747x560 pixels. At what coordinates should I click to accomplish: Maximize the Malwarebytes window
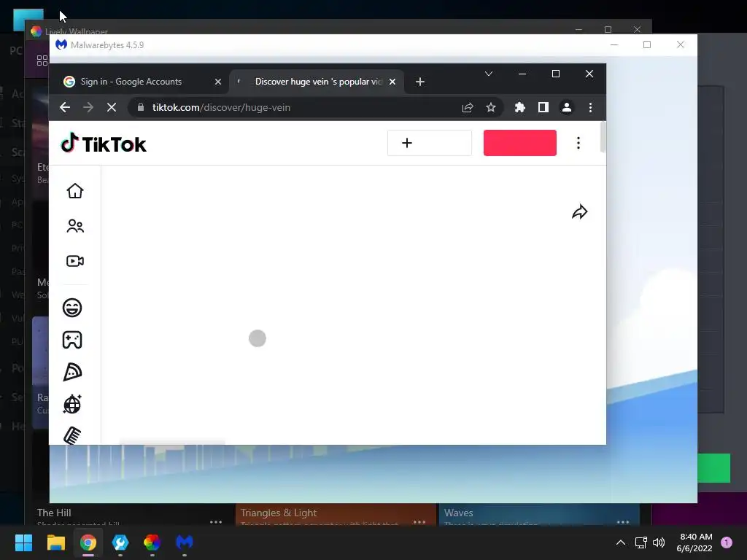click(647, 44)
